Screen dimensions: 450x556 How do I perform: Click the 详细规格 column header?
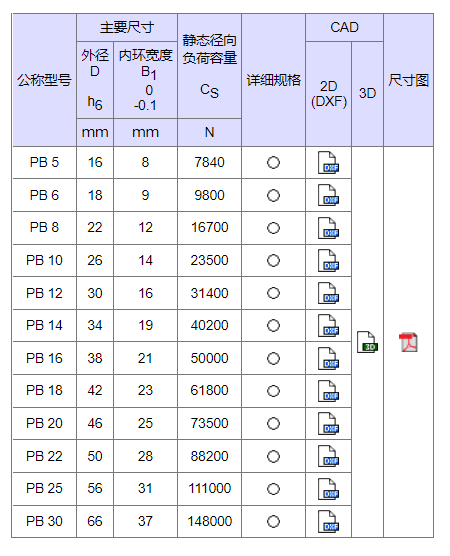point(273,80)
